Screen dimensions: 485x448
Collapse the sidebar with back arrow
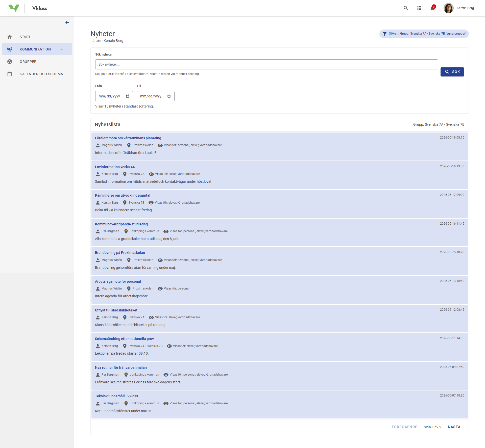pos(67,22)
